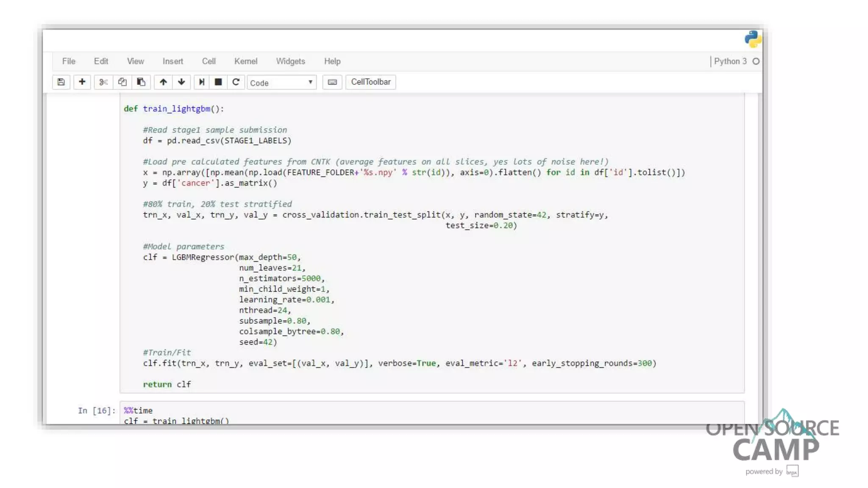Click the Help menu
The height and width of the screenshot is (488, 868).
click(x=332, y=61)
